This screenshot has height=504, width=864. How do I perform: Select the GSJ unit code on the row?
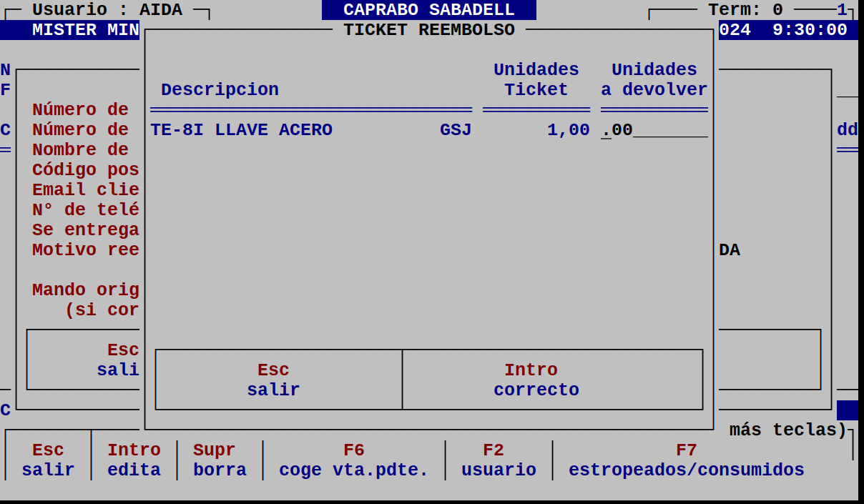(455, 129)
